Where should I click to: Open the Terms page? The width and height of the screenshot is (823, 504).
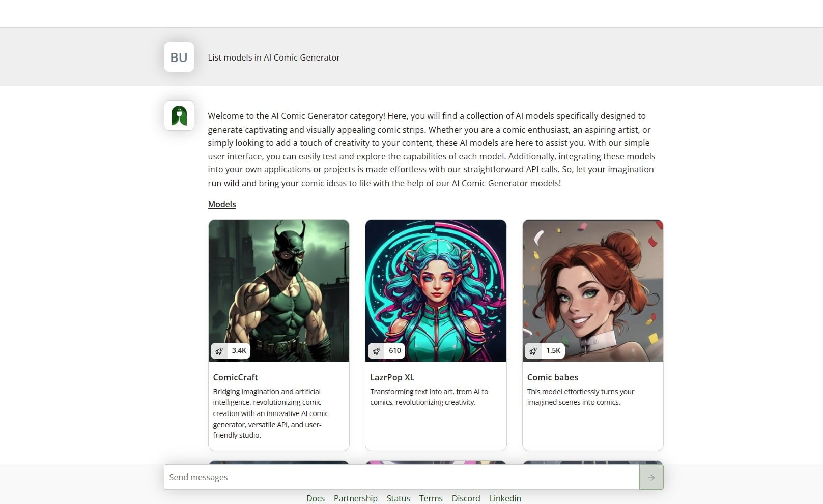[x=431, y=498]
